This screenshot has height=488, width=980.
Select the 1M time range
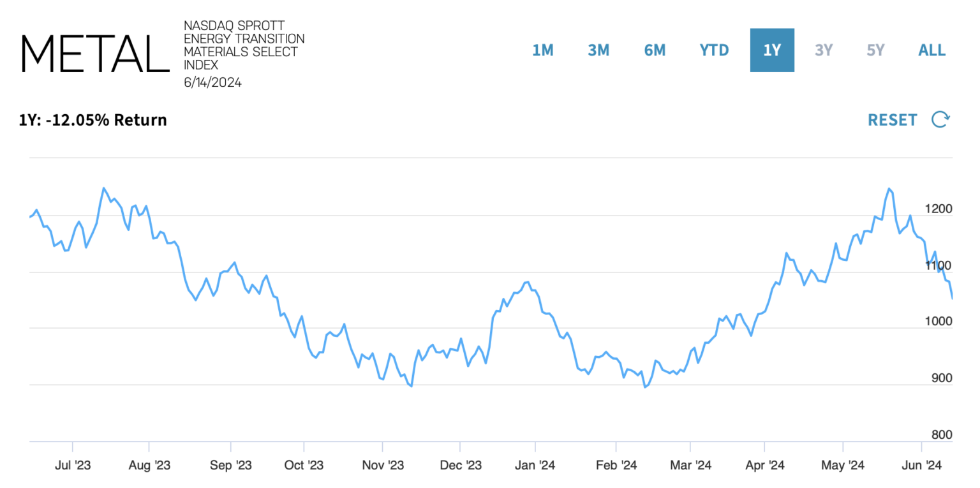tap(543, 50)
